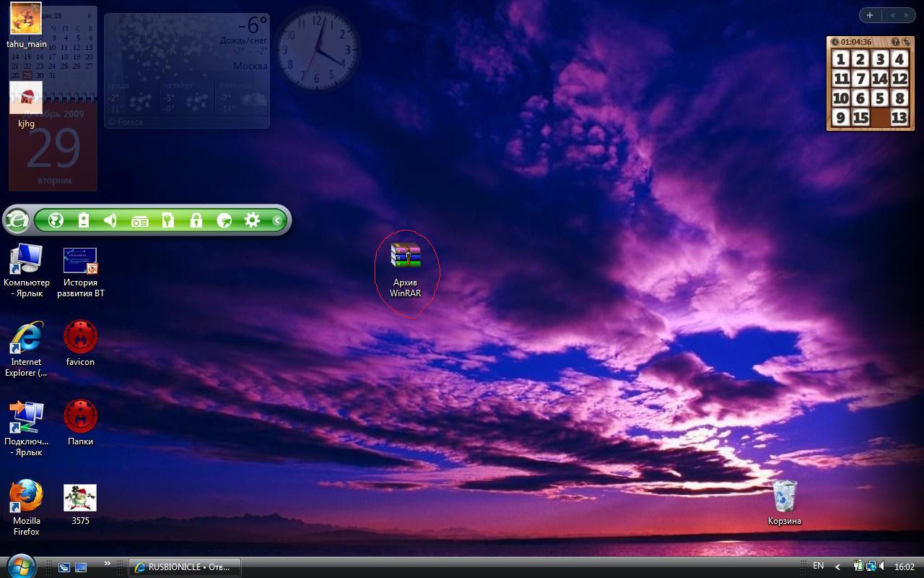Collapse the green toolbar with the arrow
The height and width of the screenshot is (578, 924).
coord(277,220)
